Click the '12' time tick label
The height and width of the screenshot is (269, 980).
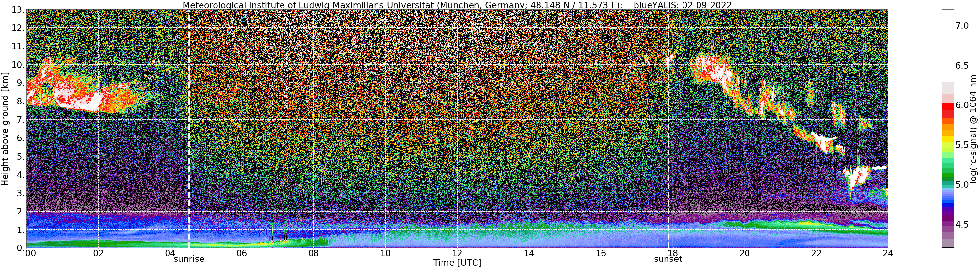457,253
